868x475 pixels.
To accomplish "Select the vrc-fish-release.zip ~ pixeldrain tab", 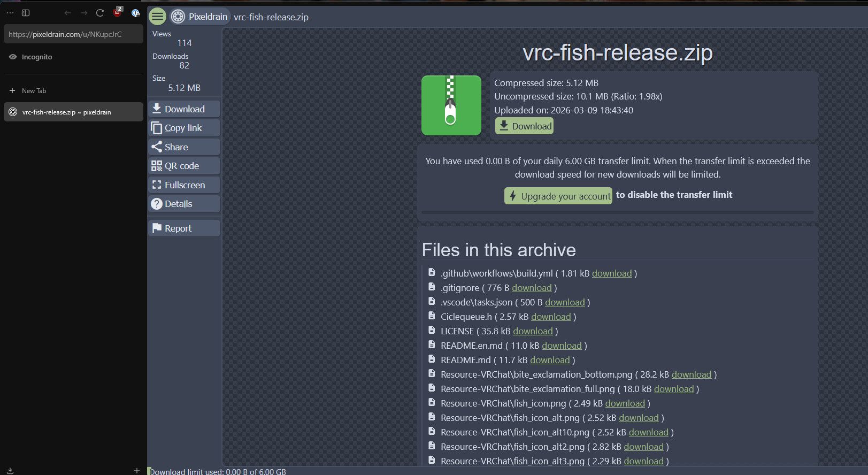I will 74,112.
